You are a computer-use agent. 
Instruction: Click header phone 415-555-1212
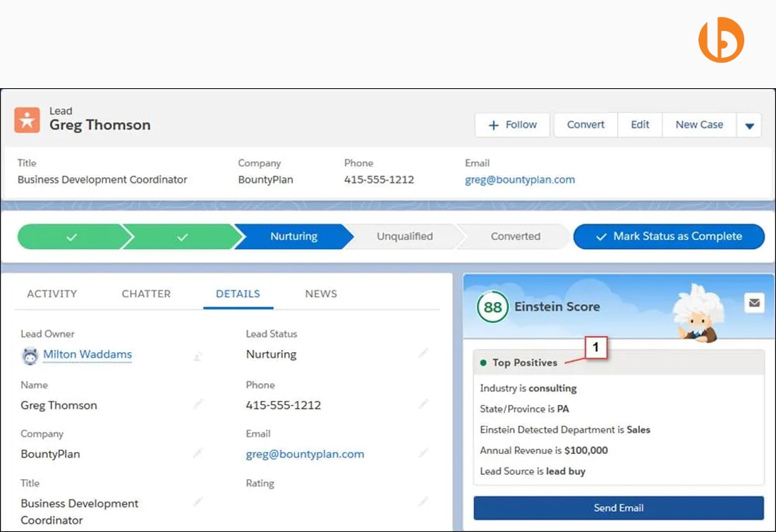click(379, 180)
